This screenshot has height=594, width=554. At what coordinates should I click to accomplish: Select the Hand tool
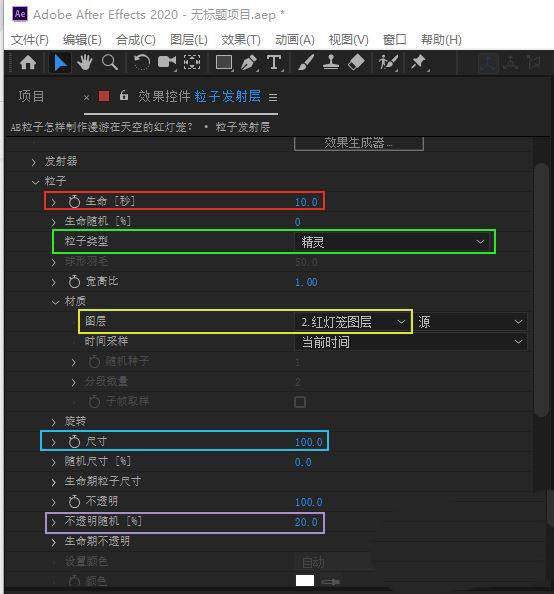tap(84, 63)
